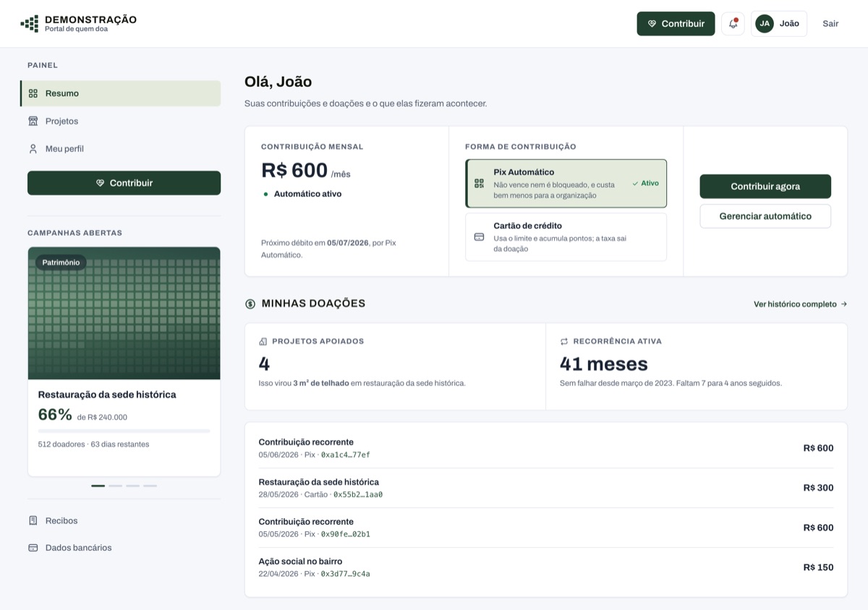This screenshot has width=868, height=610.
Task: Open the campaign card image
Action: coord(124,313)
